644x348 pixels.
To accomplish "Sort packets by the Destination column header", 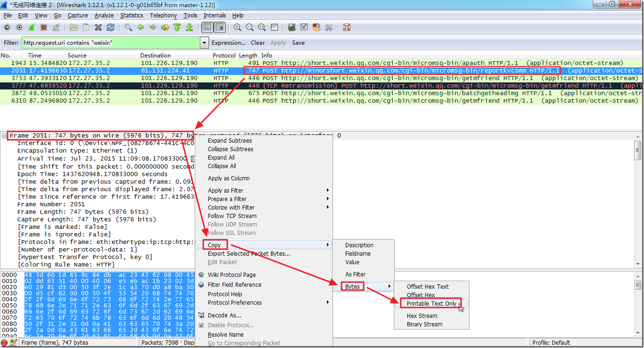I will tap(156, 56).
